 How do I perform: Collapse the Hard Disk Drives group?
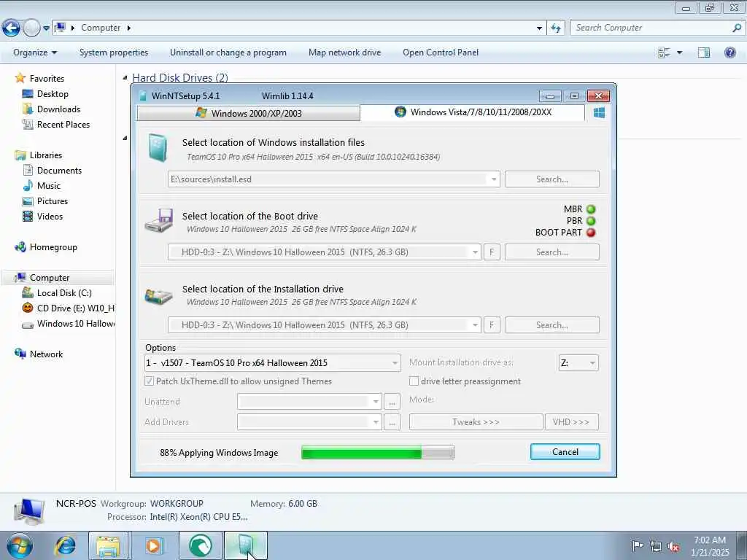125,77
